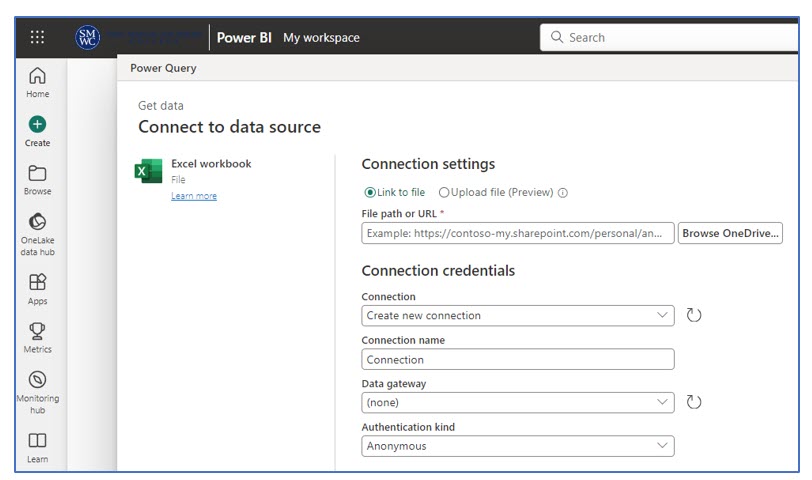Open OneLake data hub
The image size is (812, 480).
(x=37, y=234)
